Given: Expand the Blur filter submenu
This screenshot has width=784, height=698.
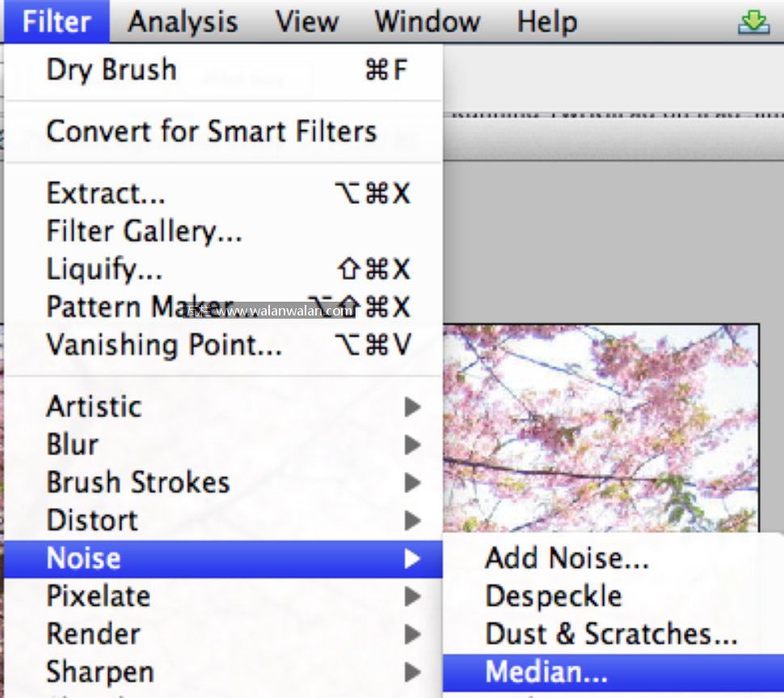Looking at the screenshot, I should pos(73,444).
